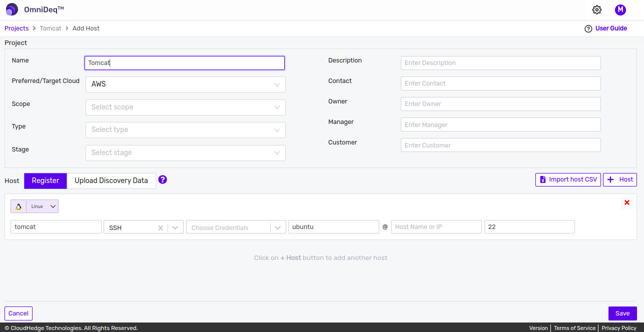Open the user avatar M menu
644x332 pixels.
coord(620,9)
